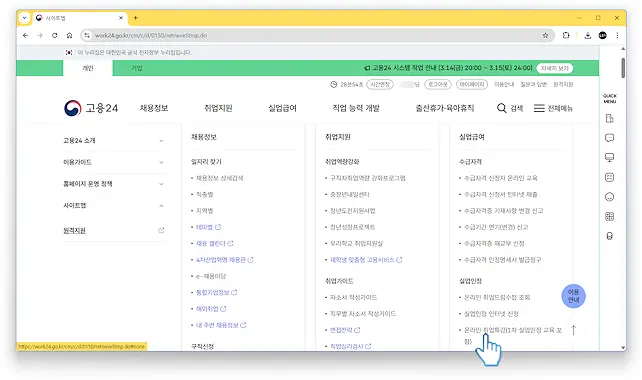The height and width of the screenshot is (380, 642).
Task: Open a new browser tab with plus
Action: click(x=136, y=18)
